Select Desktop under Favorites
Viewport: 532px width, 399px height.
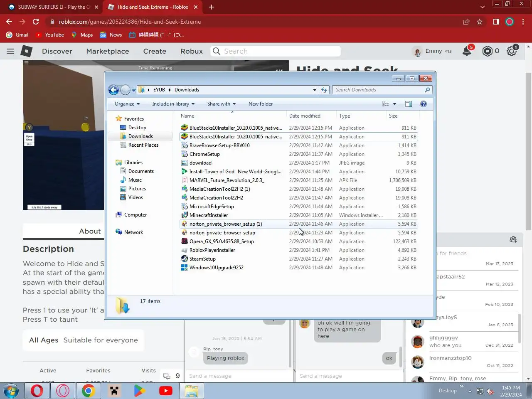[x=137, y=128]
